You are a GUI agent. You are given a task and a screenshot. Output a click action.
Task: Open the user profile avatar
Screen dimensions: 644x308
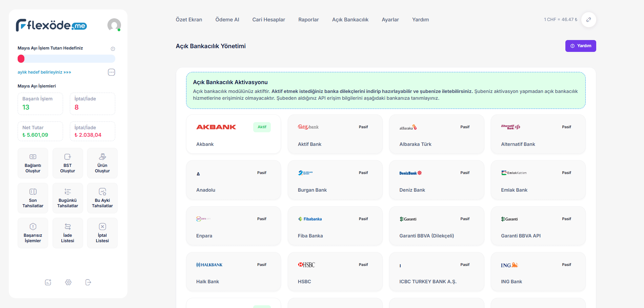click(114, 25)
